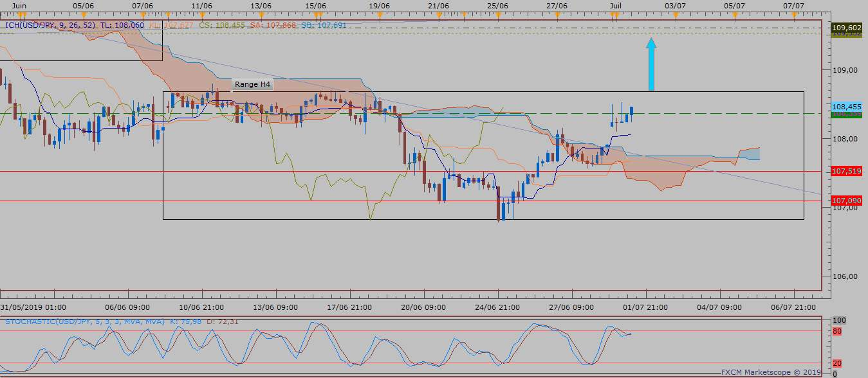Screen dimensions: 868x378
Task: Click the orange marker under 13/06
Action: (261, 15)
